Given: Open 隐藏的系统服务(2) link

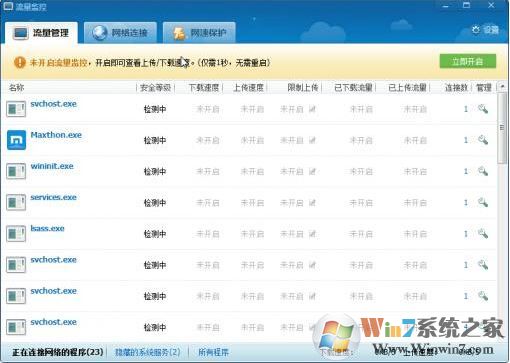Looking at the screenshot, I should click(x=147, y=352).
